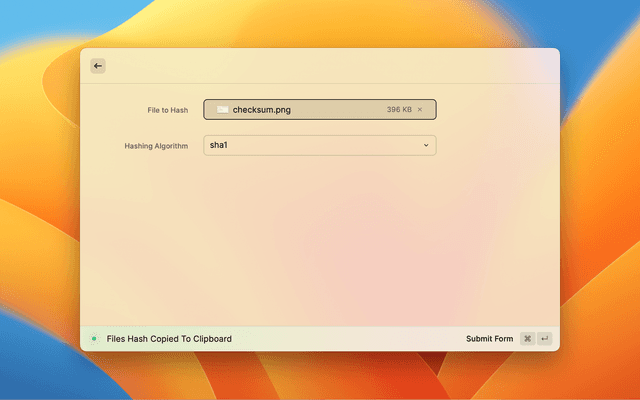Click the File to Hash label
640x400 pixels.
coord(167,109)
